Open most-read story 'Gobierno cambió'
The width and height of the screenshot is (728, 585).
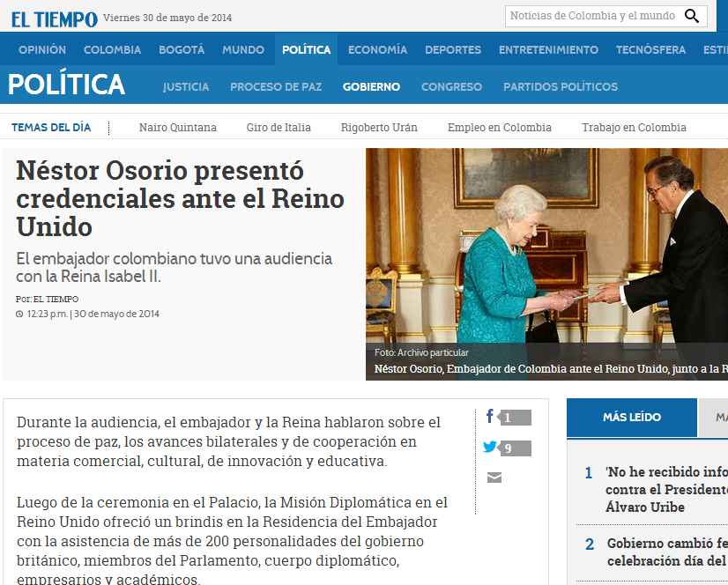click(x=667, y=552)
